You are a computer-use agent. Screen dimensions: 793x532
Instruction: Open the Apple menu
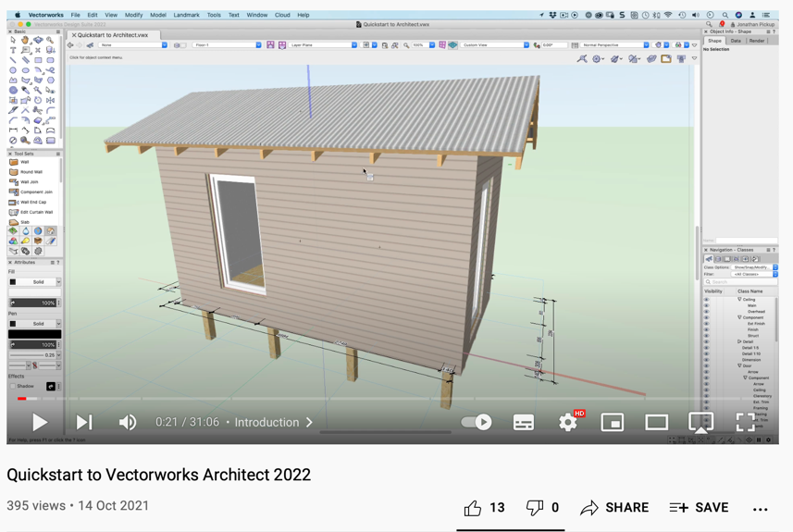tap(18, 15)
